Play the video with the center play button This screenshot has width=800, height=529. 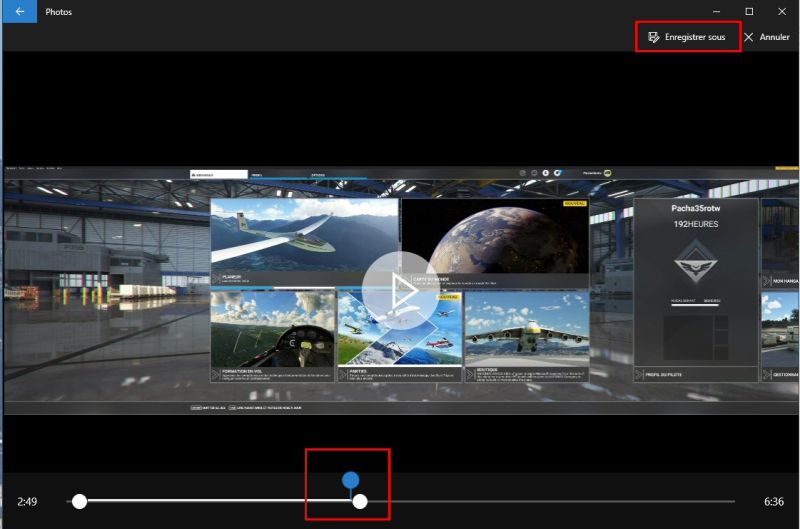coord(401,291)
